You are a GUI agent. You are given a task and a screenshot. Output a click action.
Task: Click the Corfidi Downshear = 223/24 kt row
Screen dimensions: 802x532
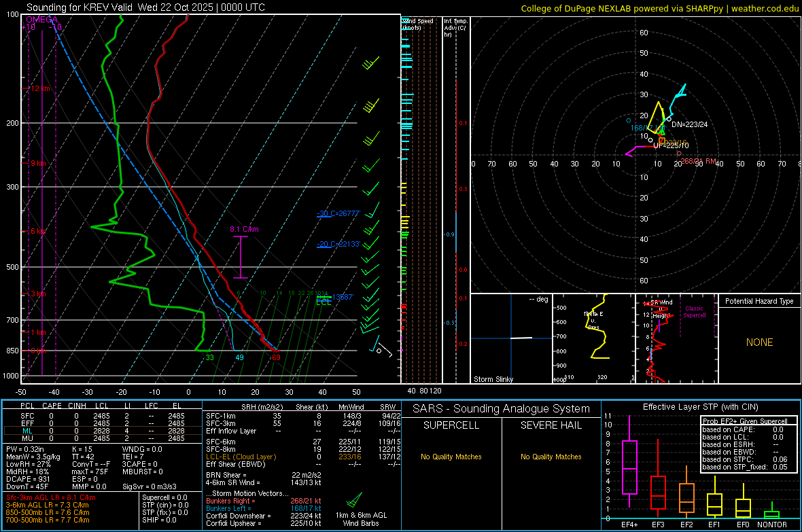pos(264,516)
